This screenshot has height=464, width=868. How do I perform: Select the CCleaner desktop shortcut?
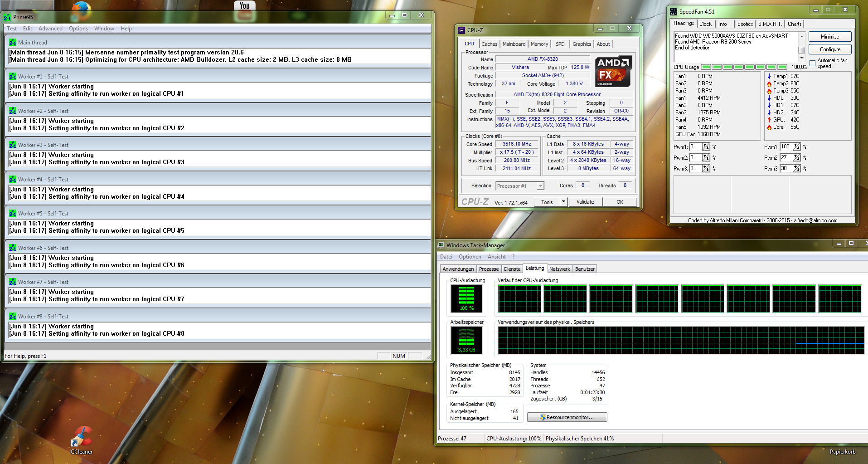coord(82,440)
